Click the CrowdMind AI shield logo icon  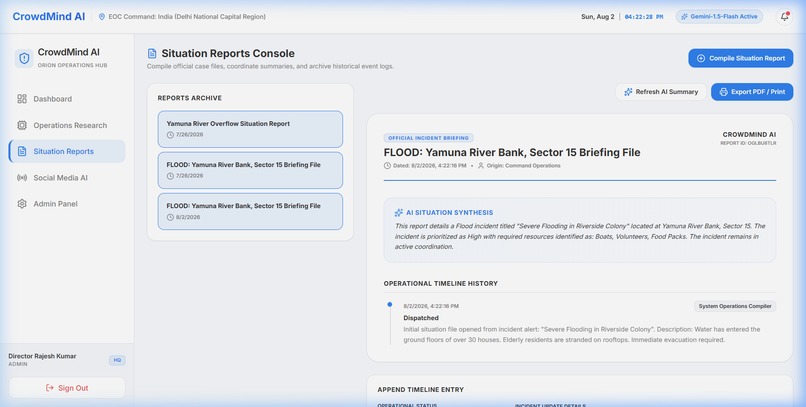(24, 58)
